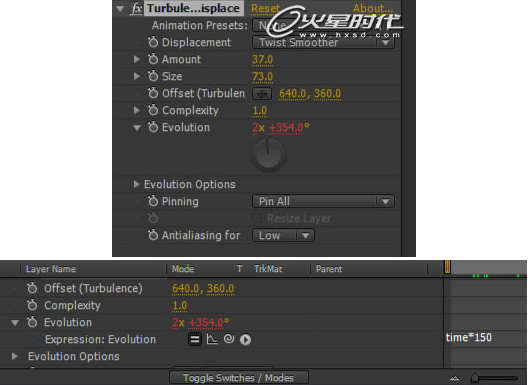Click the Evolution angle dial
Viewport: 528px width, 385px height.
click(268, 155)
